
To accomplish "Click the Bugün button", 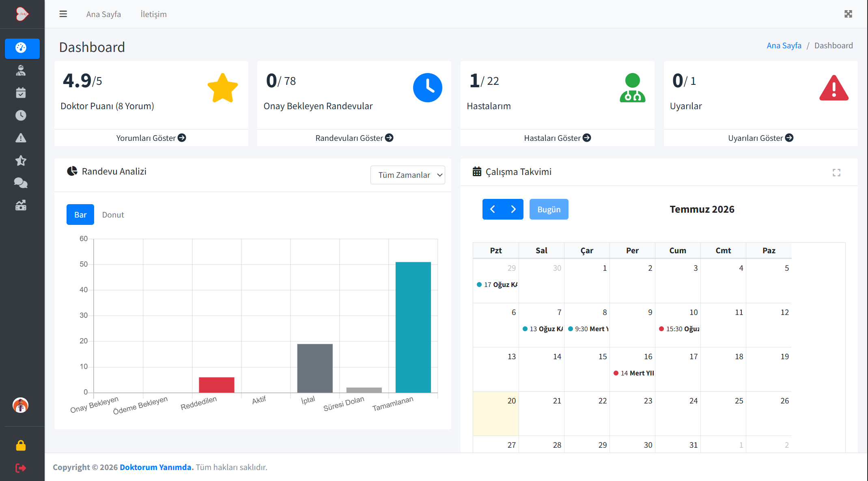I will coord(549,209).
